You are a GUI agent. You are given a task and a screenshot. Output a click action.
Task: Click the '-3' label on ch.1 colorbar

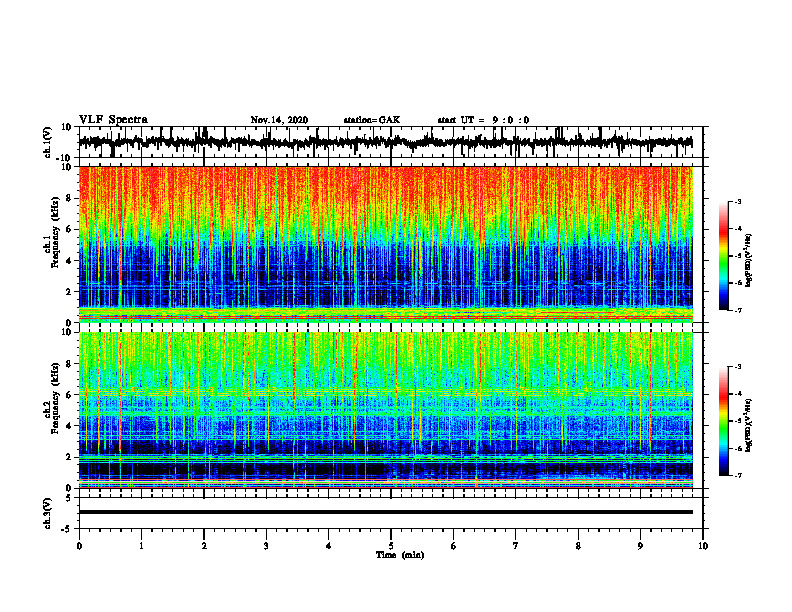tap(738, 201)
